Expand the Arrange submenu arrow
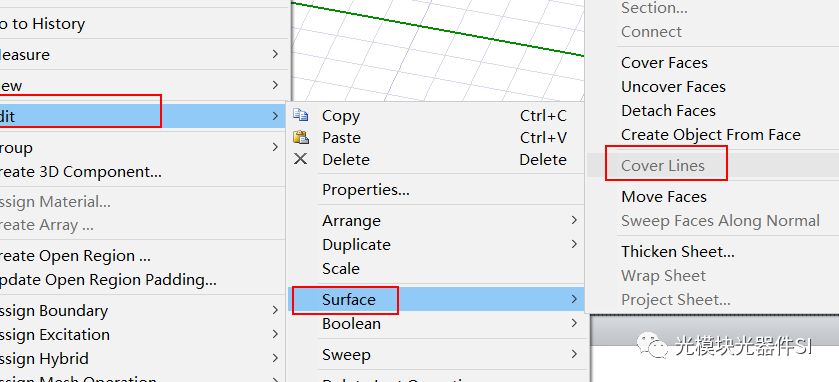The height and width of the screenshot is (382, 839). pyautogui.click(x=574, y=220)
